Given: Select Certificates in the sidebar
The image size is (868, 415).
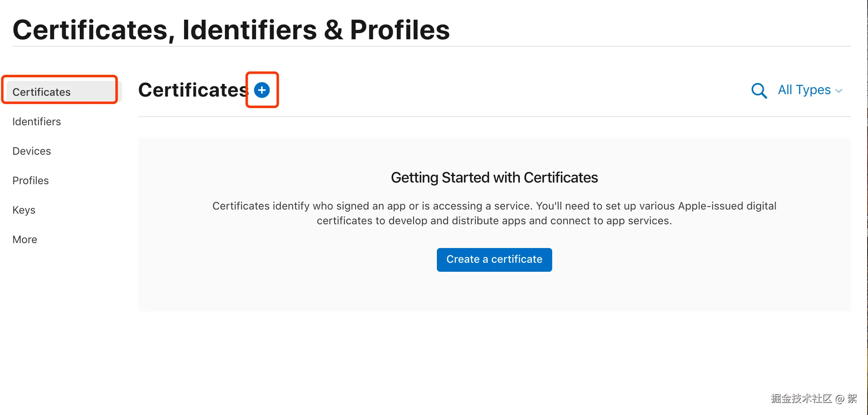Looking at the screenshot, I should 42,92.
